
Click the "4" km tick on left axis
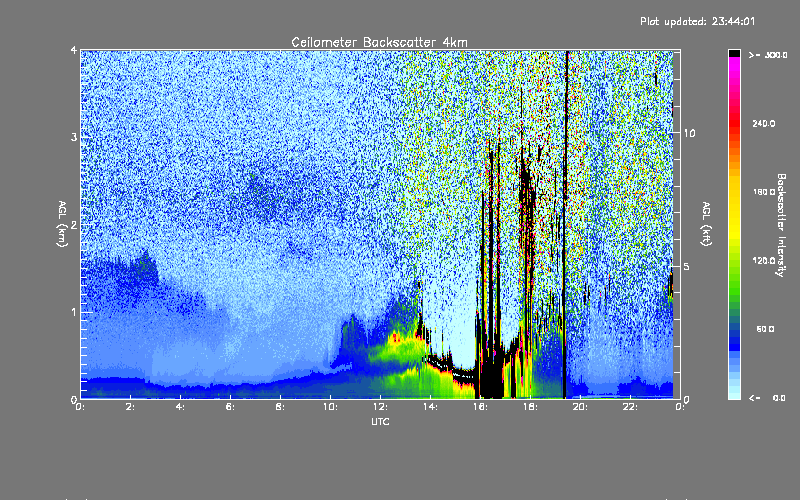[x=74, y=51]
